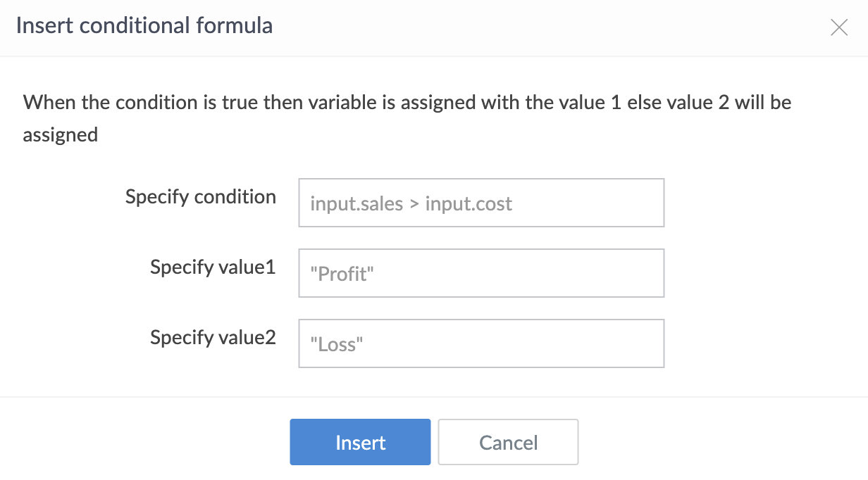This screenshot has height=480, width=868.
Task: Place cursor in the true-value field
Action: click(481, 273)
